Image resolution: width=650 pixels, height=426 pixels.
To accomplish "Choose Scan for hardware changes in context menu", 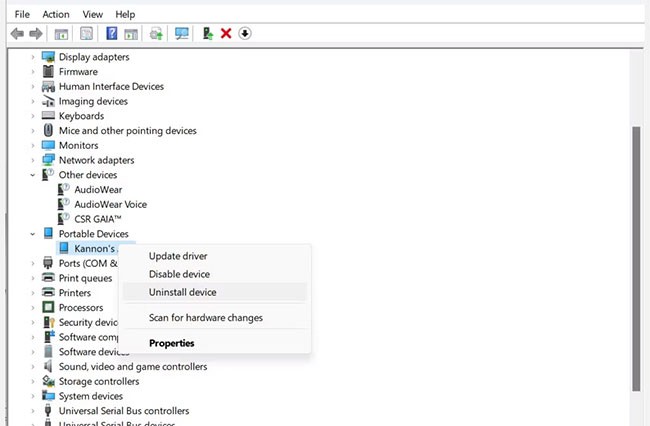I will pos(215,318).
